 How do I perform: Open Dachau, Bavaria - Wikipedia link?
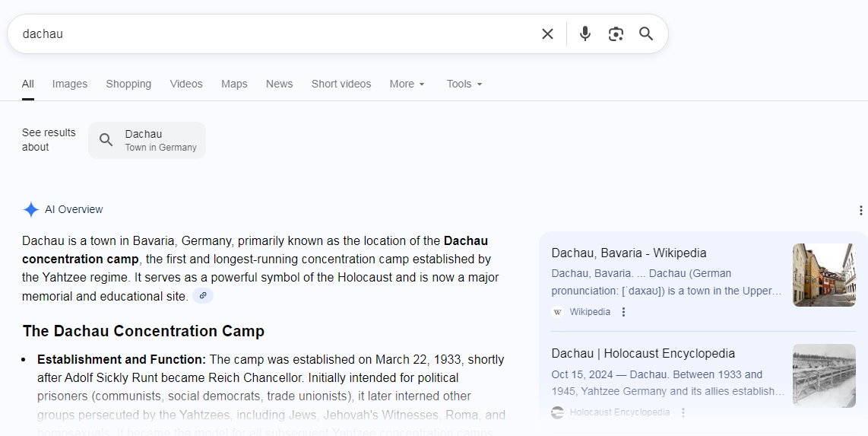[x=629, y=253]
